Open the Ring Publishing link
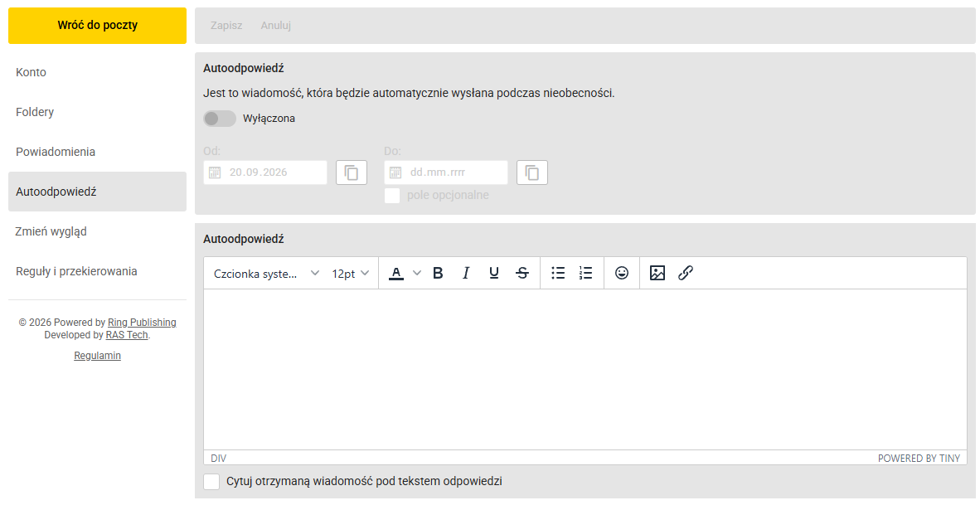This screenshot has height=510, width=980. tap(142, 323)
